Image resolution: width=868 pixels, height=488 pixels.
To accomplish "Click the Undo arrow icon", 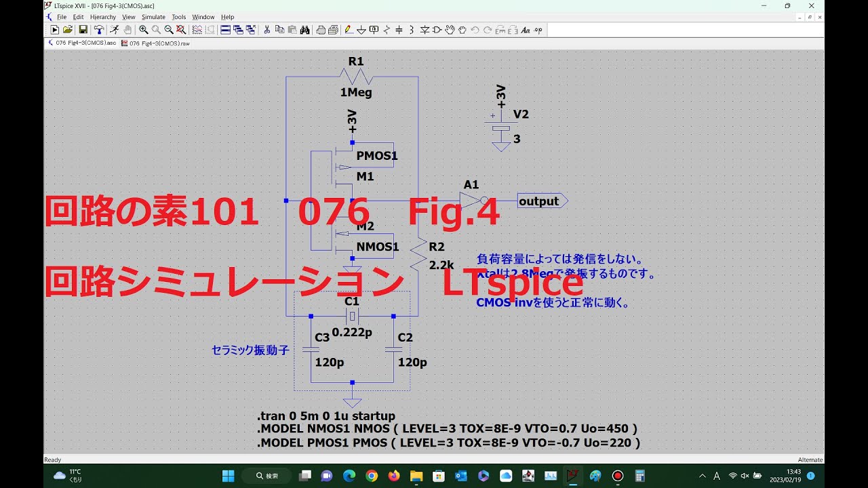I will click(475, 30).
